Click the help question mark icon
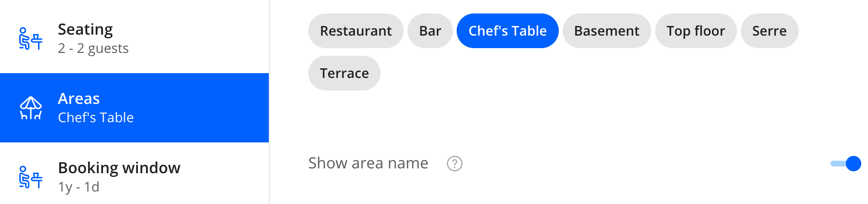Viewport: 868px width, 204px height. (x=454, y=164)
